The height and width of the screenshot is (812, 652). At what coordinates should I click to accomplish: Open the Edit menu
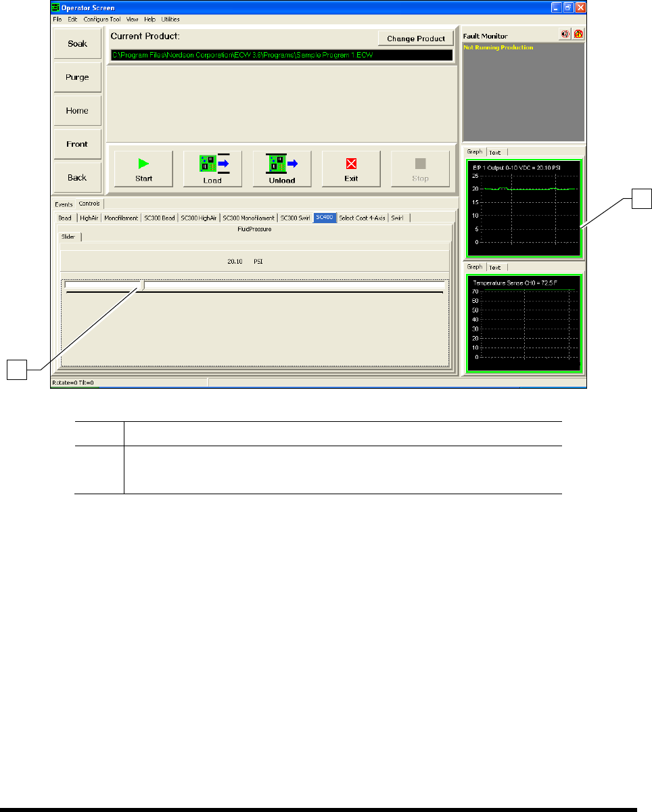tap(72, 20)
